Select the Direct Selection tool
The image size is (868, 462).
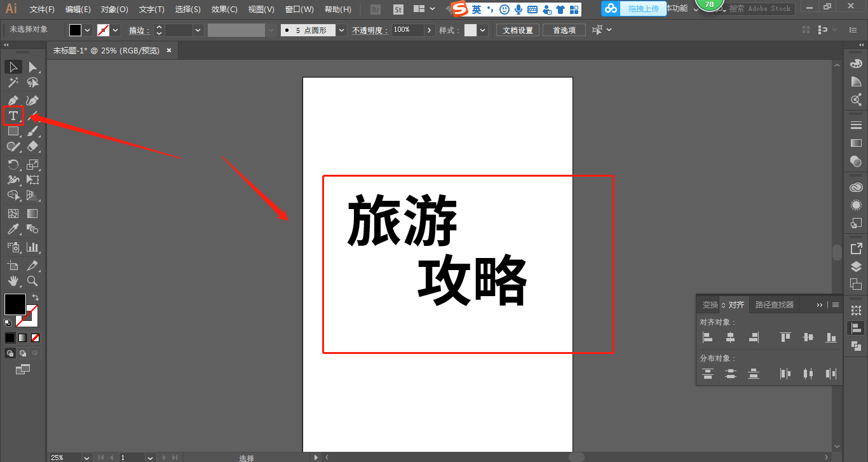click(32, 67)
